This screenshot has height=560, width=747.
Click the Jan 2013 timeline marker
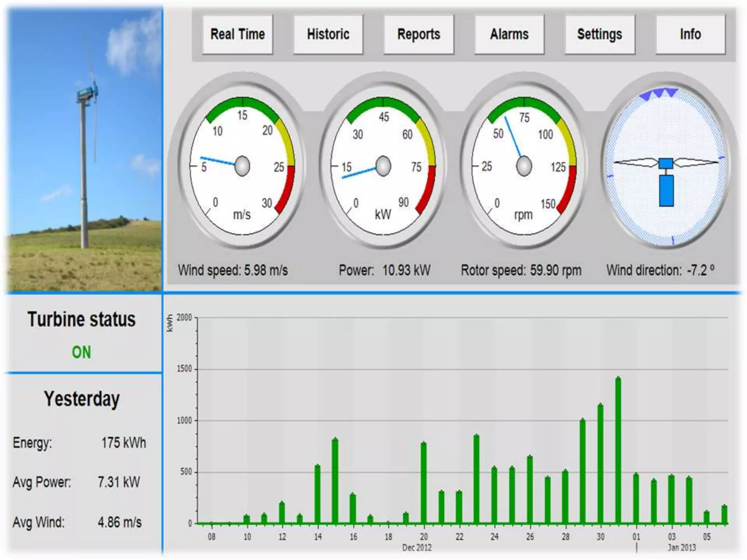[681, 547]
